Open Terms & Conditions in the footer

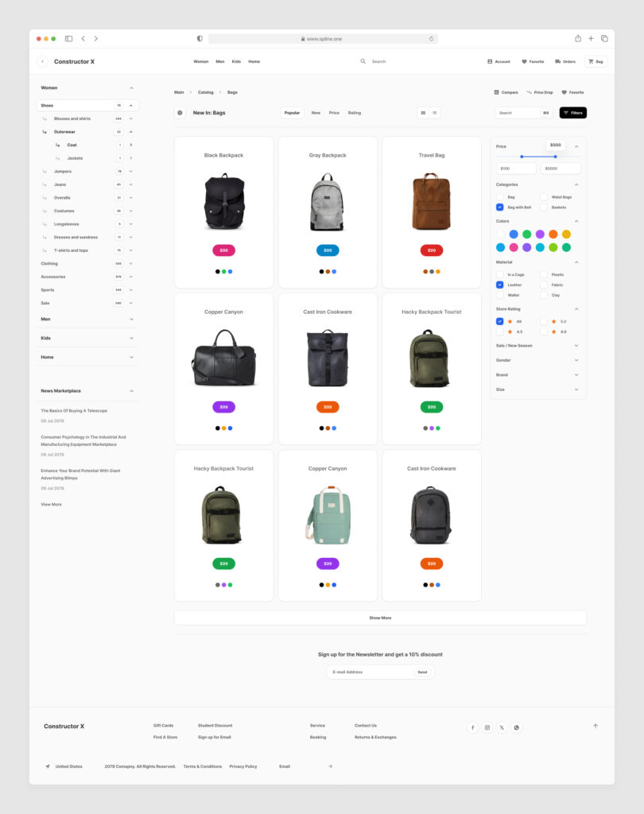pos(203,766)
